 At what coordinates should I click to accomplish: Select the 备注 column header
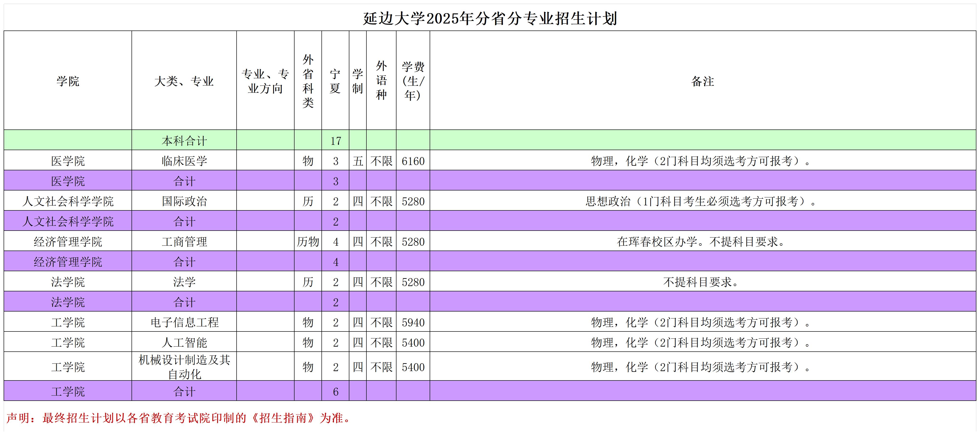coord(703,80)
